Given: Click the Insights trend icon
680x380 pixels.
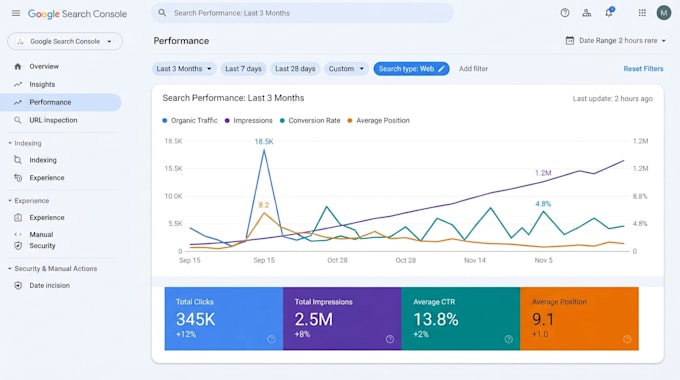Looking at the screenshot, I should [18, 84].
